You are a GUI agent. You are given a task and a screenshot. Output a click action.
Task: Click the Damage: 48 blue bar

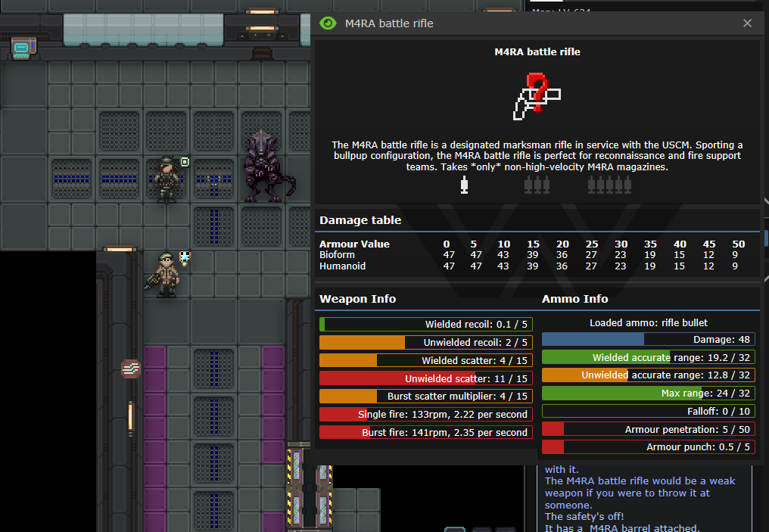point(648,340)
